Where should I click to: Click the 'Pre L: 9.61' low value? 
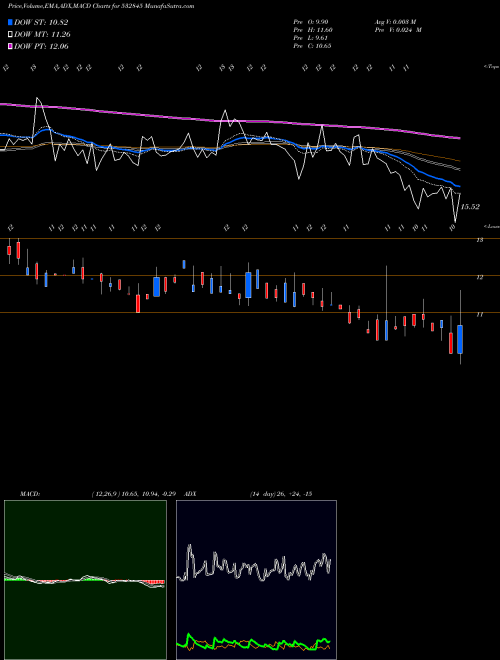click(x=311, y=38)
